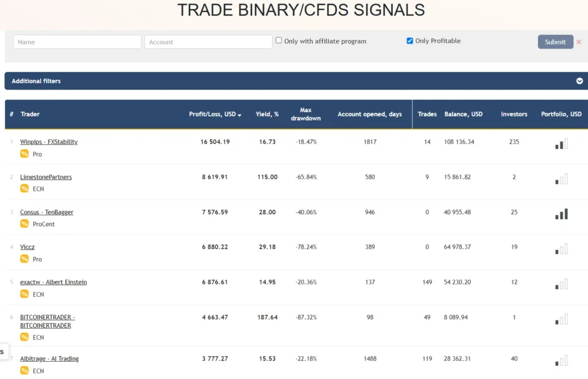This screenshot has height=379, width=588.
Task: Click percent badge next to Viccz
Action: [24, 259]
